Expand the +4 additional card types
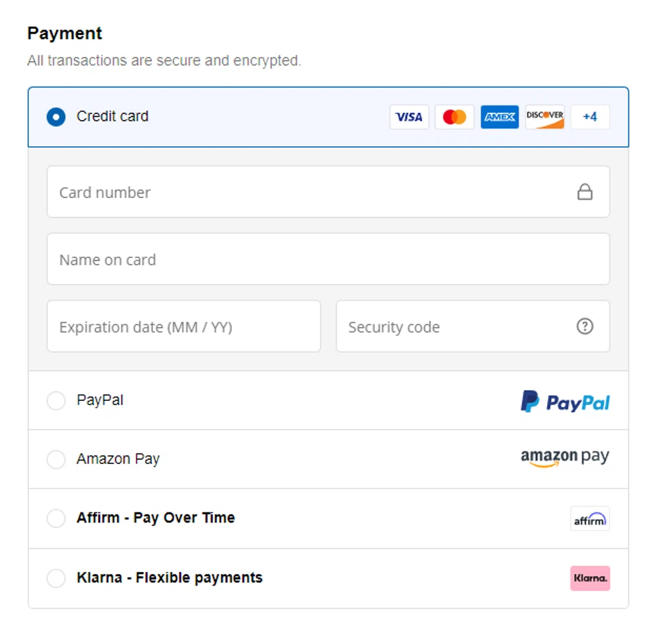The height and width of the screenshot is (636, 672). tap(589, 117)
